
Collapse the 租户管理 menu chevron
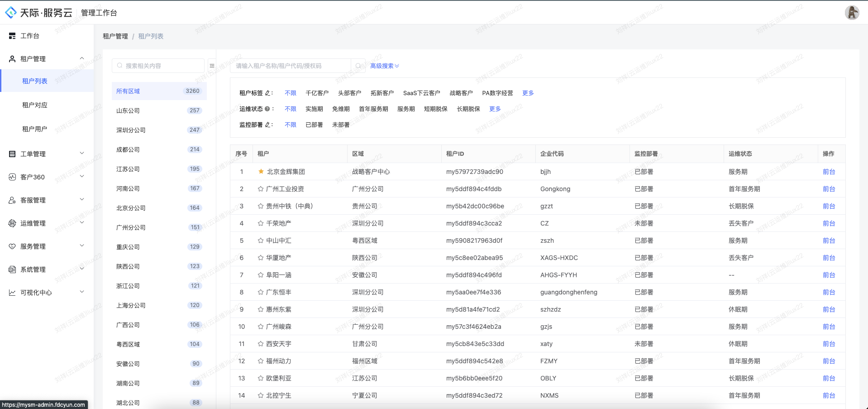click(x=82, y=58)
